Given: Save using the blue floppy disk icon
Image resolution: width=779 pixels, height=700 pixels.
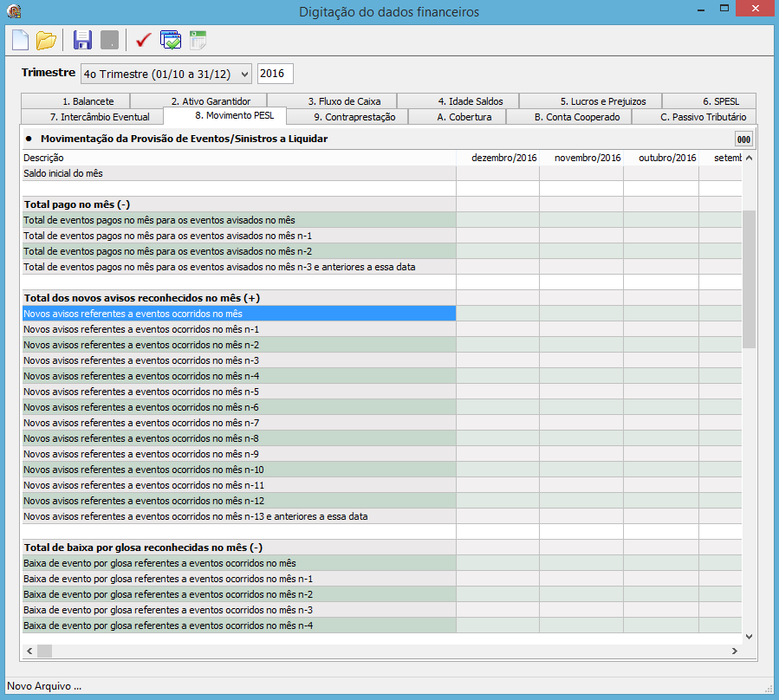Looking at the screenshot, I should point(82,40).
